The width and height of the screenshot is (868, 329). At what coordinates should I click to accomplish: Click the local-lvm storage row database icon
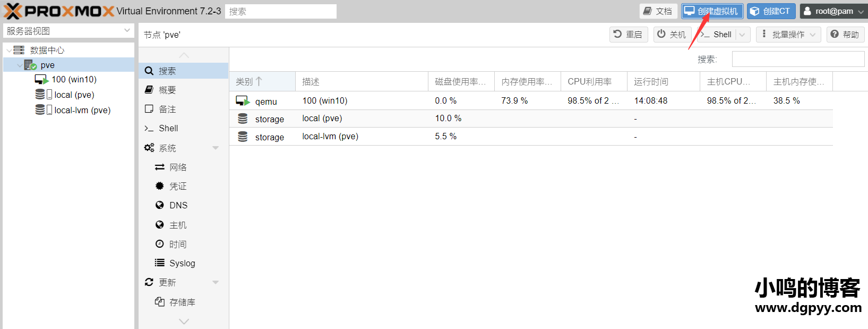point(243,137)
